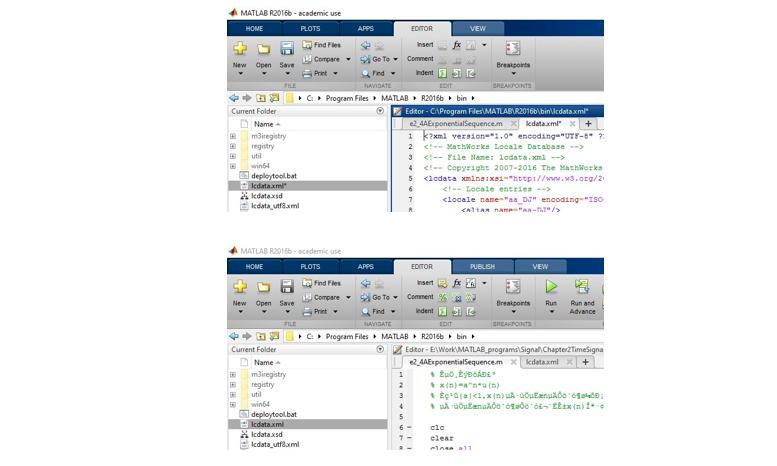Switch to HOME tab in top window

pos(254,29)
